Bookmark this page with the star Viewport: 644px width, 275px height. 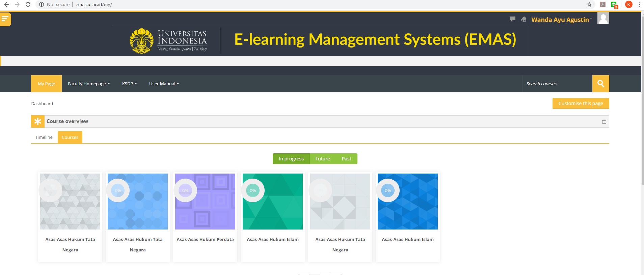[589, 4]
